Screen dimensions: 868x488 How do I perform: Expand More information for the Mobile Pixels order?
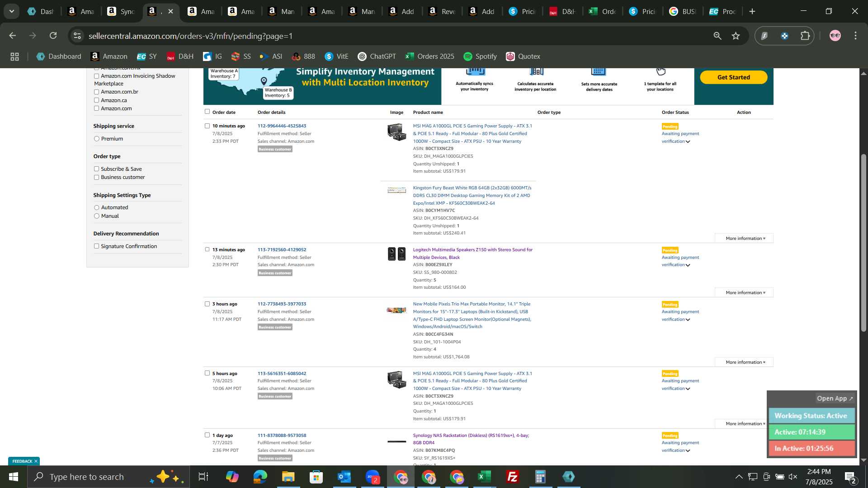click(x=744, y=362)
